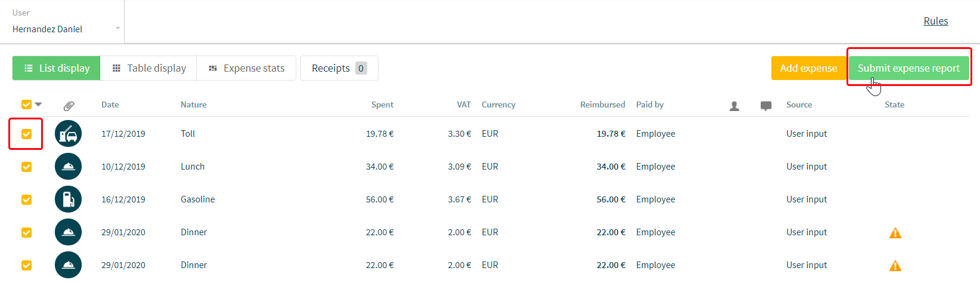Submit the expense report
The width and height of the screenshot is (980, 283).
[908, 68]
